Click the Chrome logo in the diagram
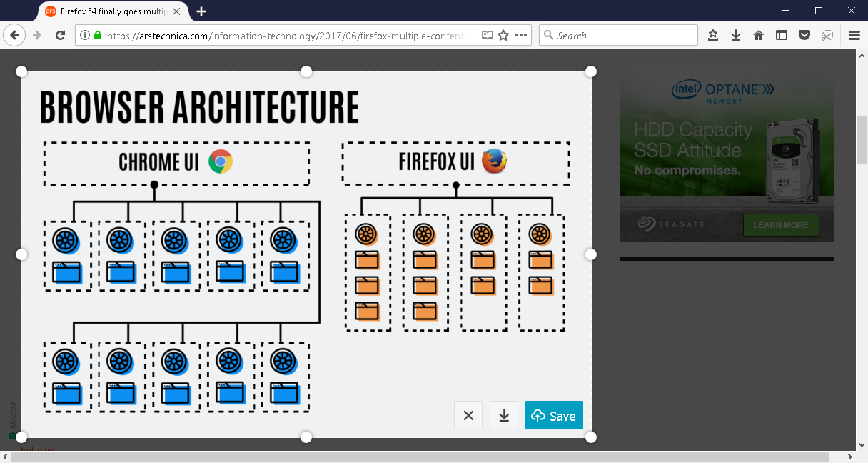Screen dimensions: 868x463 (221, 162)
